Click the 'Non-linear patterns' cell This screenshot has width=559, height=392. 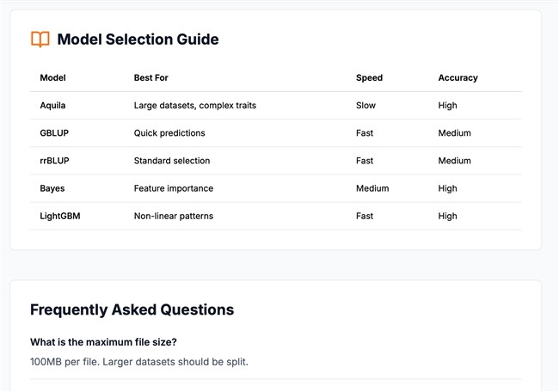[174, 216]
